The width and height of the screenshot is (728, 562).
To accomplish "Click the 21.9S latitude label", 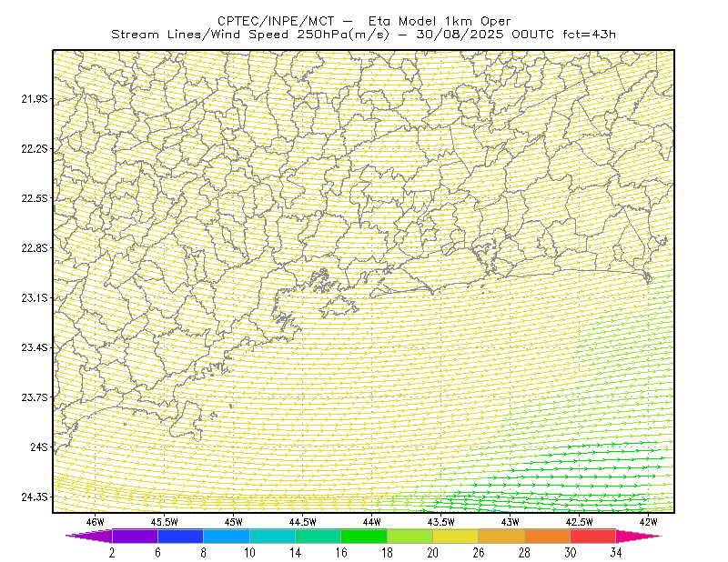I will [x=35, y=99].
